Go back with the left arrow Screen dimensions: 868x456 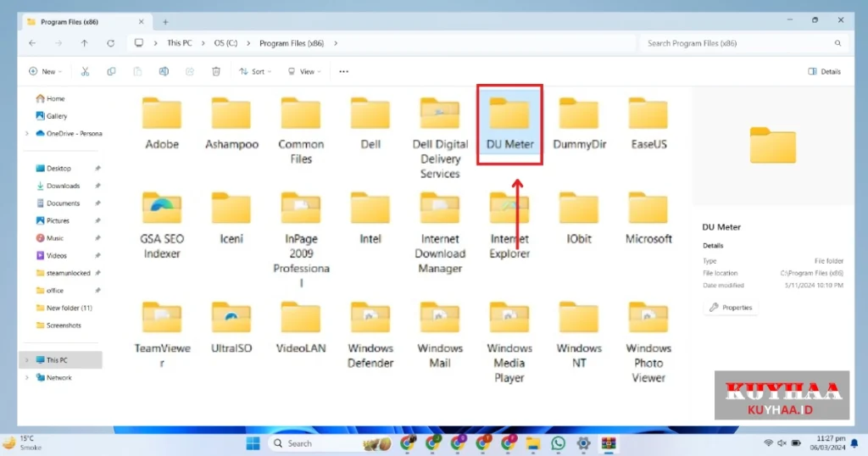pyautogui.click(x=32, y=43)
